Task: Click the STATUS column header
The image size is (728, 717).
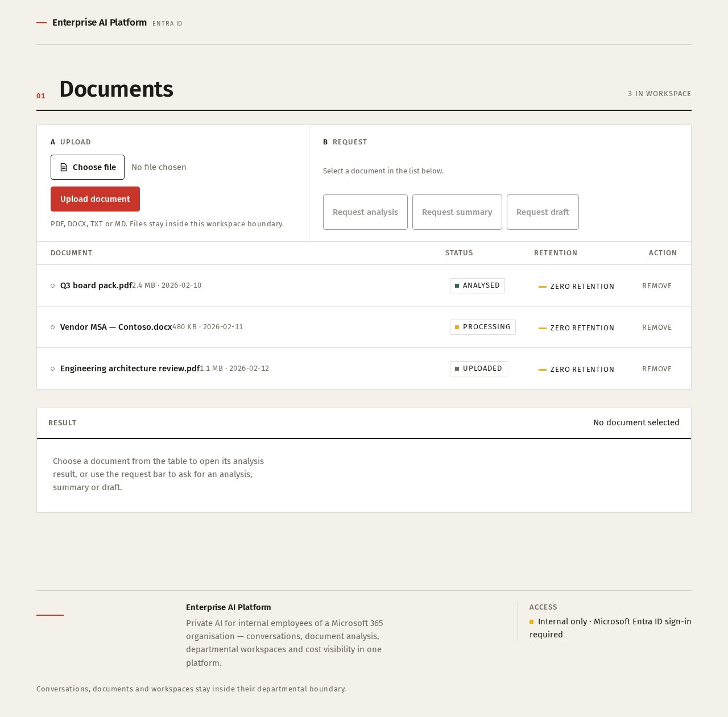Action: click(459, 253)
